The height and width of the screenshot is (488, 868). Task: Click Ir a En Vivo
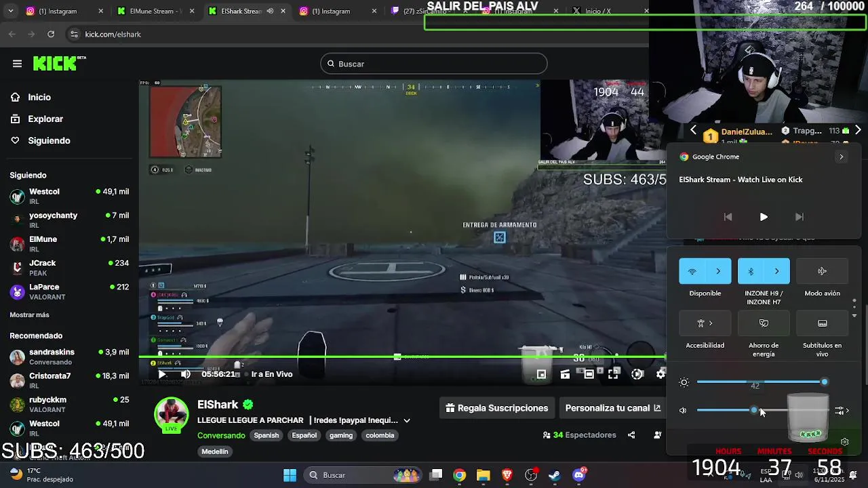coord(272,374)
